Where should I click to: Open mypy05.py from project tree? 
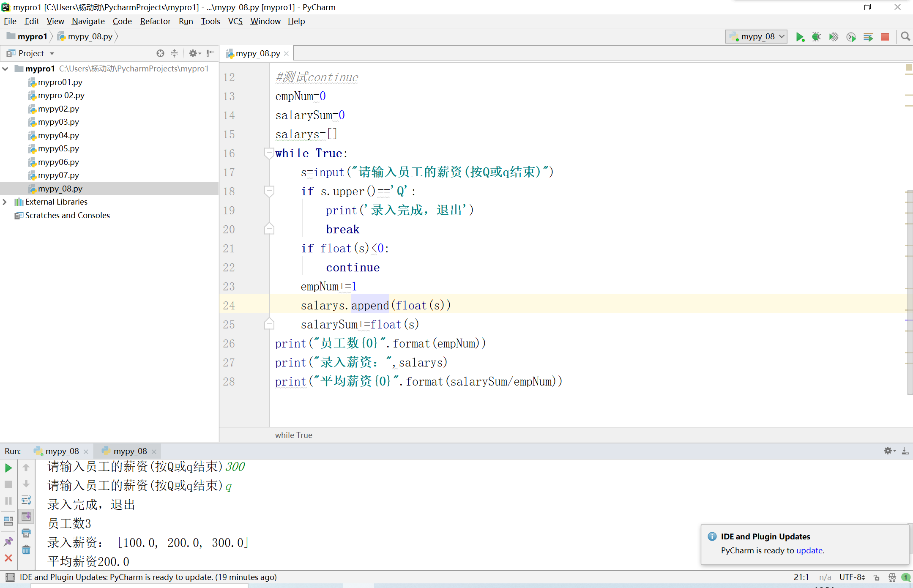pos(58,149)
